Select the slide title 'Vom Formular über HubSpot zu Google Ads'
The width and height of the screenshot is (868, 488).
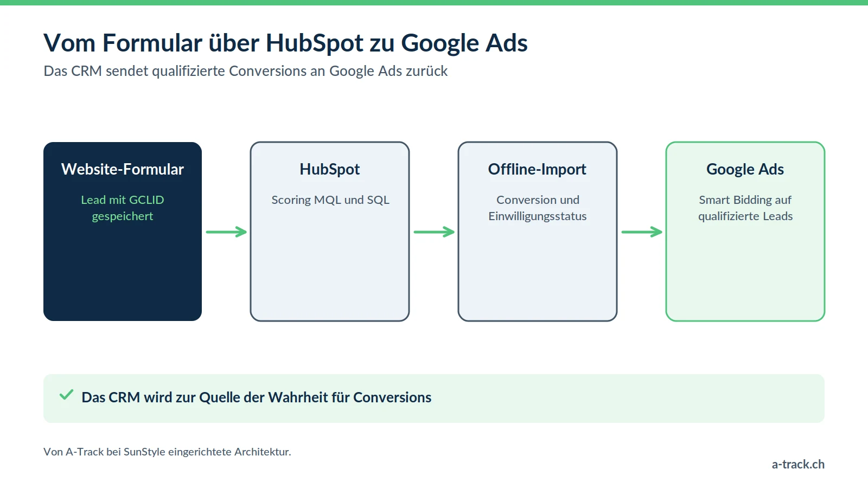[x=285, y=43]
